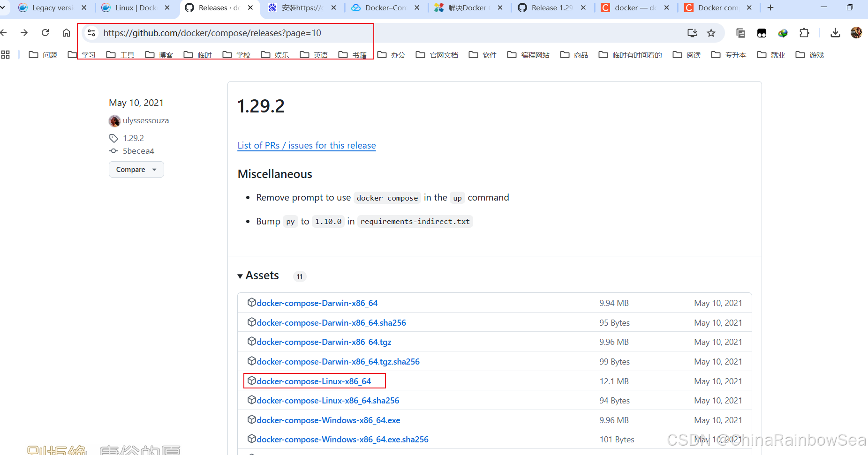Open the user profile avatar icon
868x455 pixels.
856,33
